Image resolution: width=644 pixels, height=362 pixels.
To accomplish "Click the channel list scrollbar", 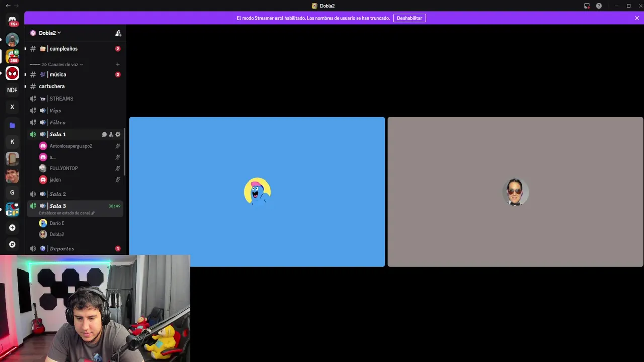I will [x=125, y=152].
